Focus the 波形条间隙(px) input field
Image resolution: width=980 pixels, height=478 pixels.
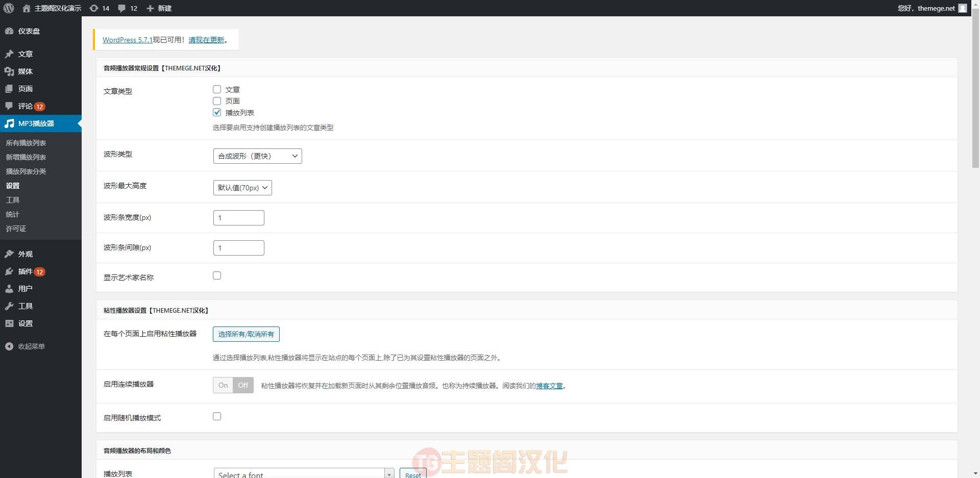238,248
